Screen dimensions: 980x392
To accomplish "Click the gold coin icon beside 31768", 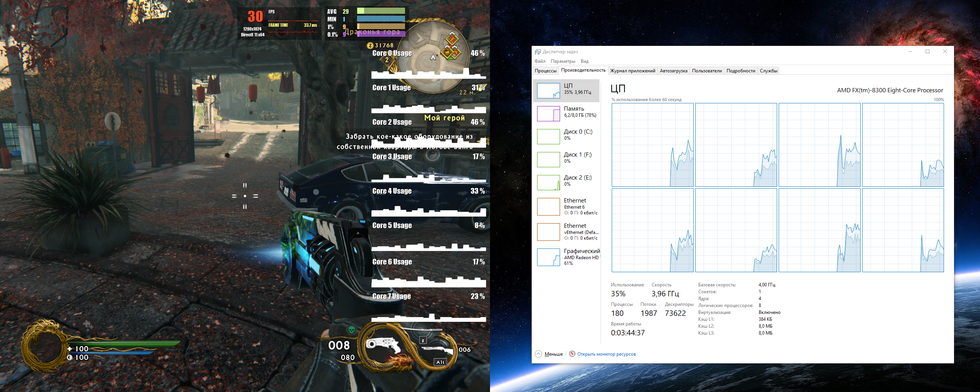I will pos(370,46).
